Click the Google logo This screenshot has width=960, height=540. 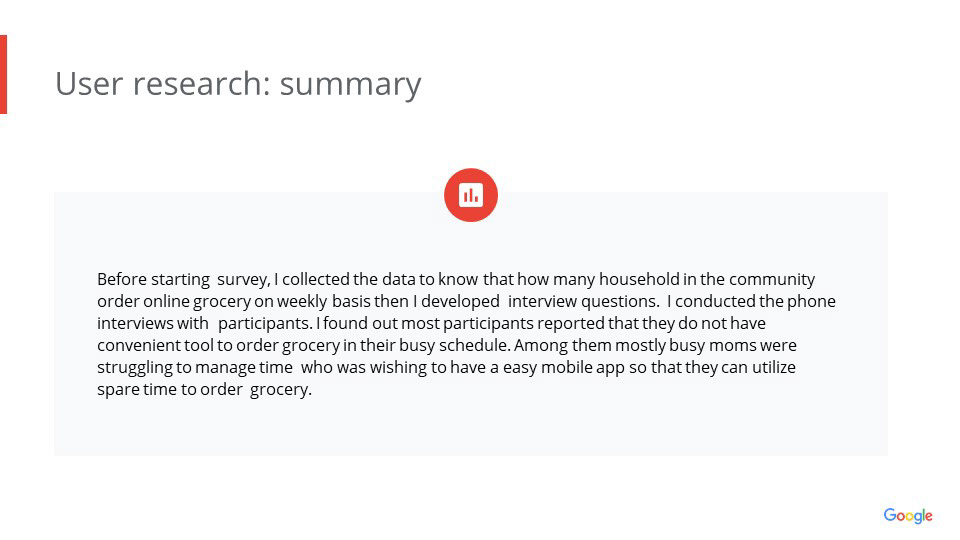pos(907,515)
